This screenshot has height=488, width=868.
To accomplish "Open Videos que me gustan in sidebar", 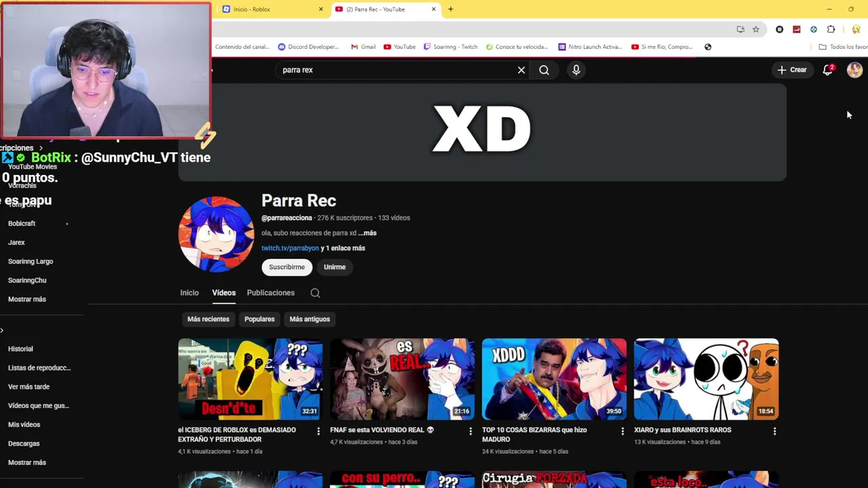I will pyautogui.click(x=38, y=406).
